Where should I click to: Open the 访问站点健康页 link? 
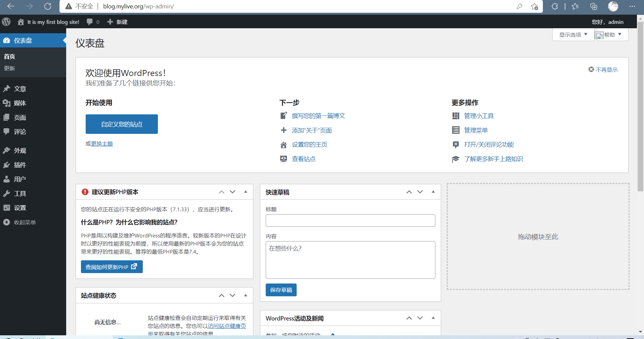(227, 326)
